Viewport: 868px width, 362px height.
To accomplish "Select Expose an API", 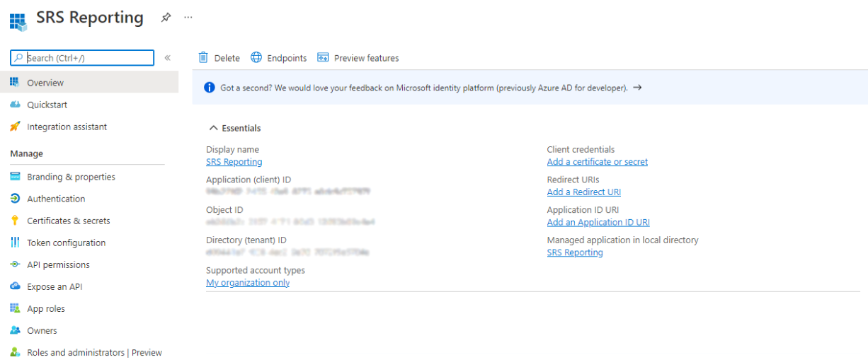I will (55, 286).
